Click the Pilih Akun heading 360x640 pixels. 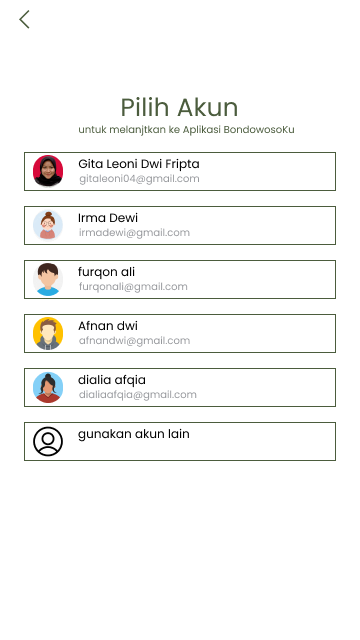(179, 107)
